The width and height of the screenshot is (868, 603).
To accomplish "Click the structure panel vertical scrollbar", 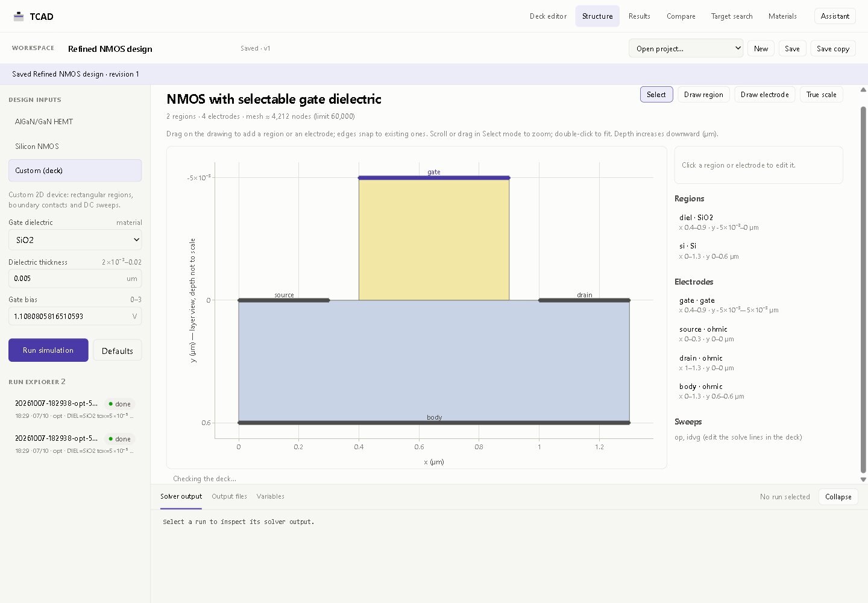I will pos(863,289).
